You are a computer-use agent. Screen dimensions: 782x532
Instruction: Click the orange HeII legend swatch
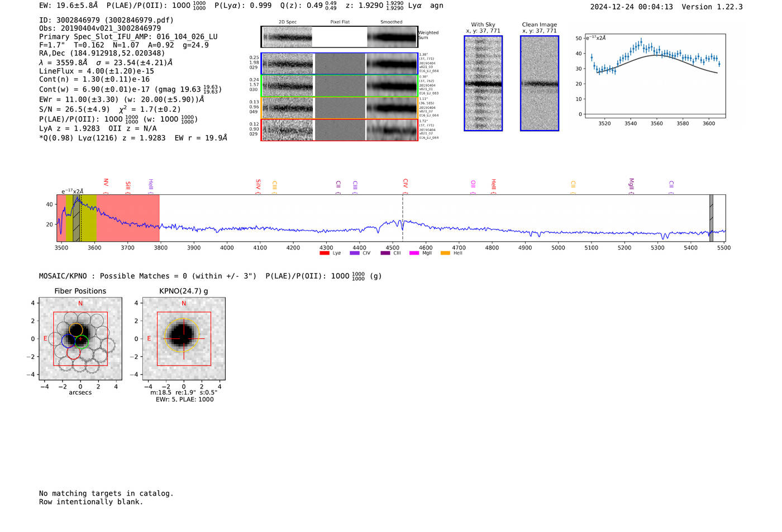point(445,253)
